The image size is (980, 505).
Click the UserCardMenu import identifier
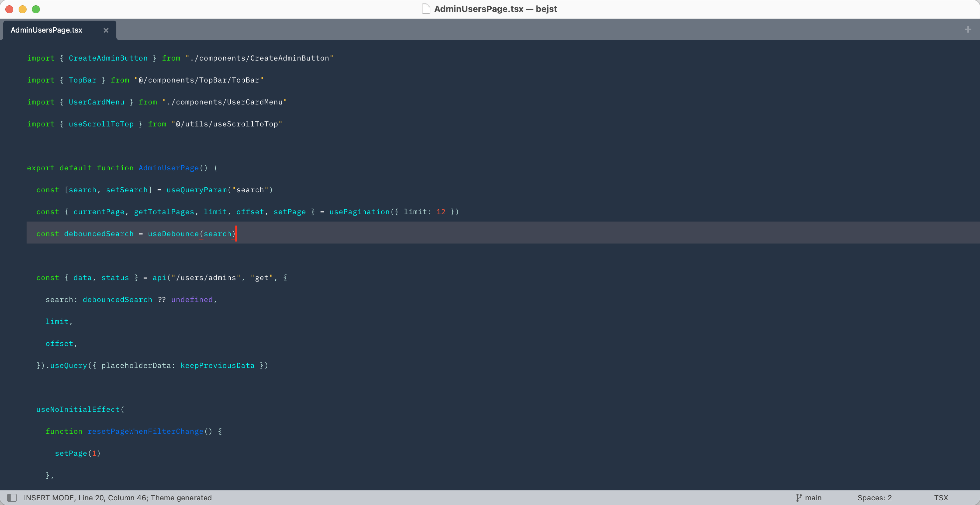click(x=97, y=102)
